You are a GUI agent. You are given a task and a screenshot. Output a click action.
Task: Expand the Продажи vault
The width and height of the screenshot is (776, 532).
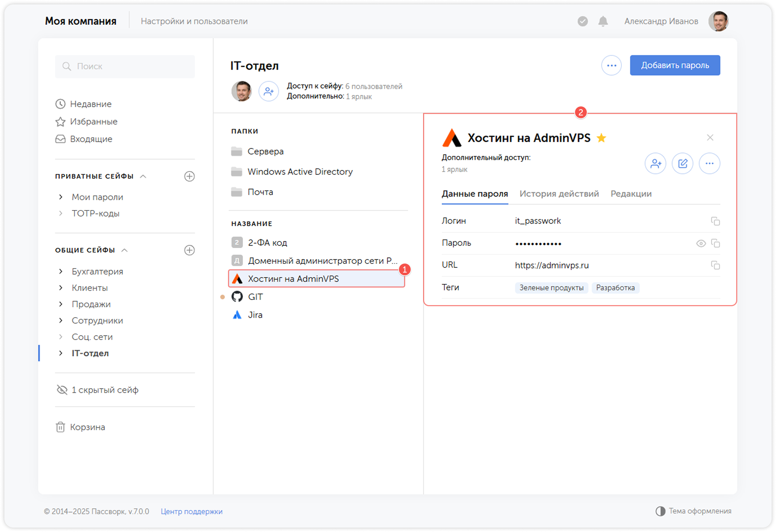tap(61, 304)
